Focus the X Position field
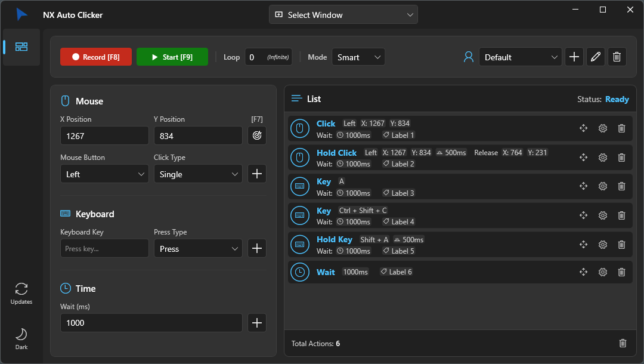 click(104, 135)
